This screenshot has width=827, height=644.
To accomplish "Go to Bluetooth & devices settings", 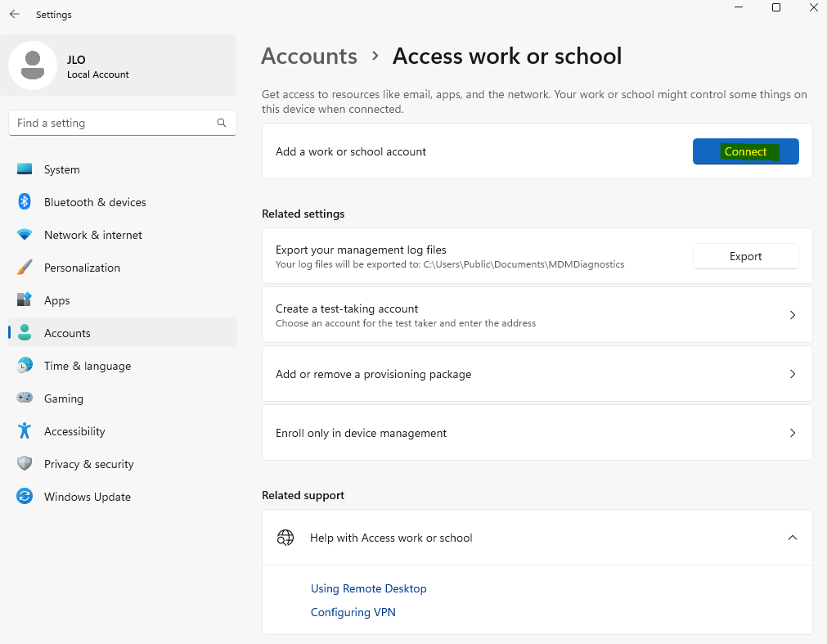I will (x=123, y=202).
